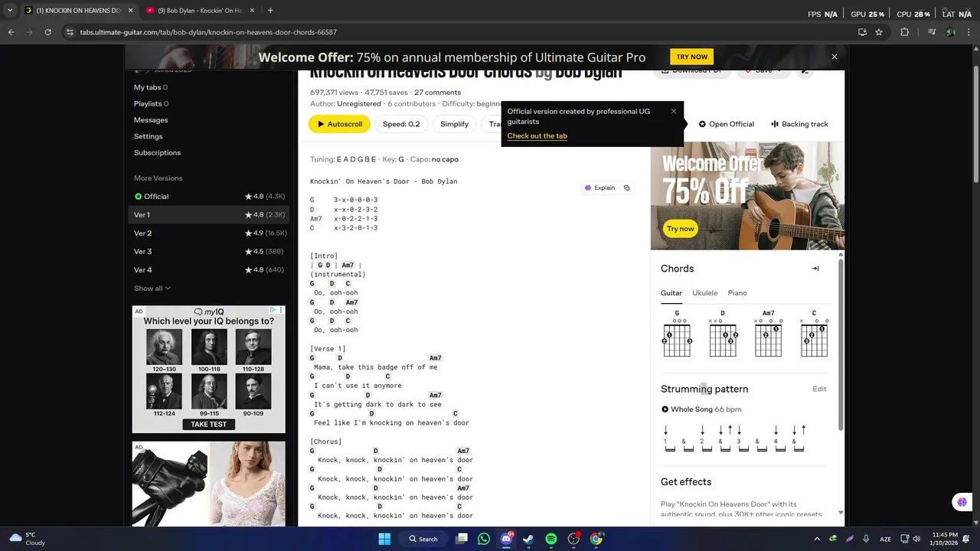
Task: Open the Official tab version
Action: tap(726, 124)
